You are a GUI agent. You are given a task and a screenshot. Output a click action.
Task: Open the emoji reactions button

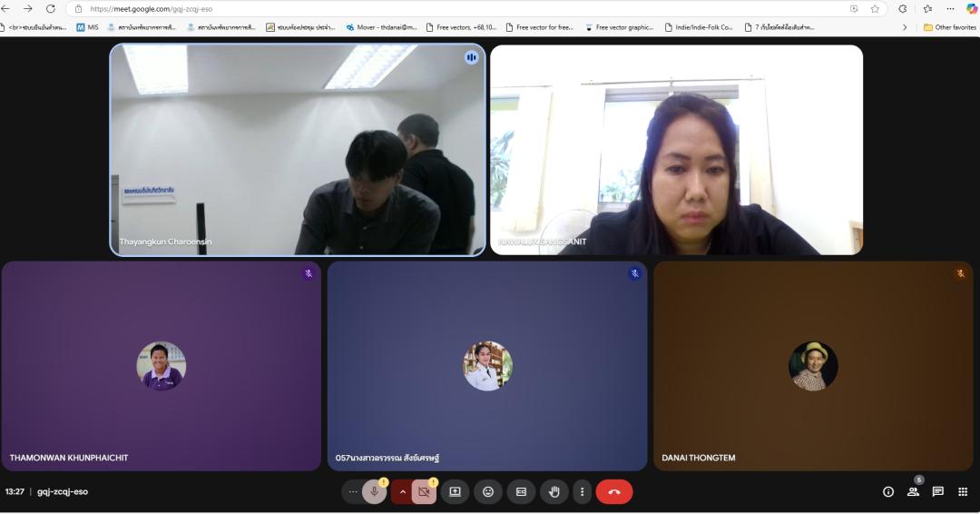pos(488,492)
